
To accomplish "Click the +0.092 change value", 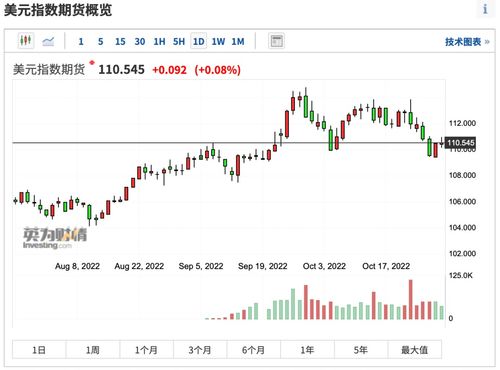I will coord(169,70).
